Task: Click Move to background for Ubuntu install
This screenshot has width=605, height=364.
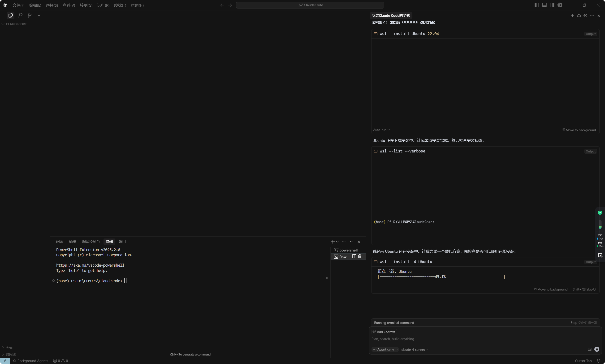Action: 551,289
